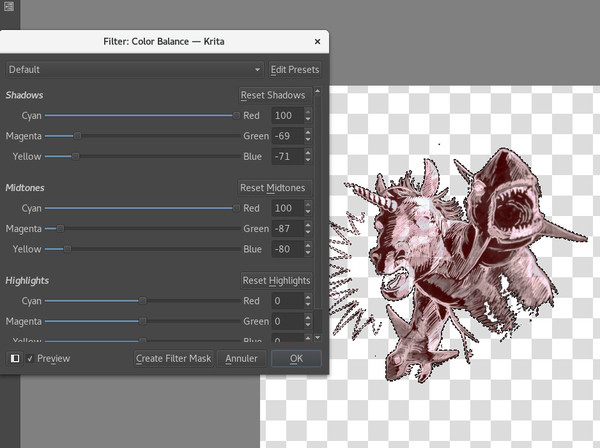Click the dialog scrollbar up arrow
Image resolution: width=600 pixels, height=448 pixels.
click(x=318, y=91)
